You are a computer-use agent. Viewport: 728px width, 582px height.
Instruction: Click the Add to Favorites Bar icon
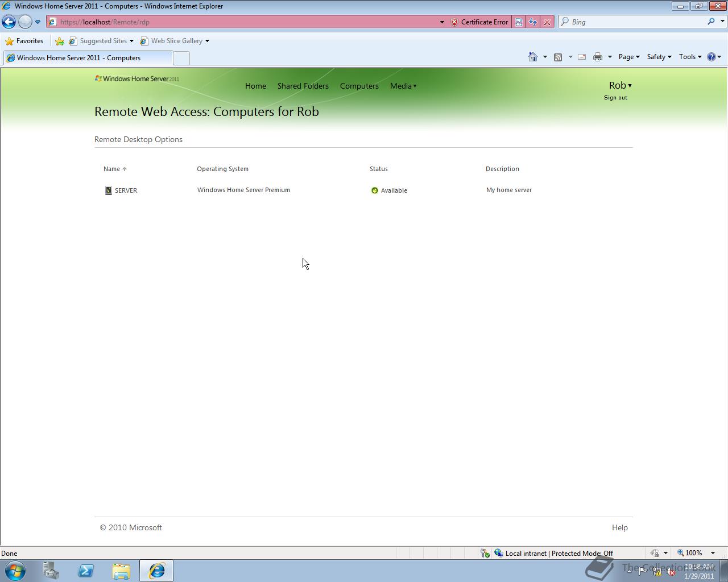[60, 41]
